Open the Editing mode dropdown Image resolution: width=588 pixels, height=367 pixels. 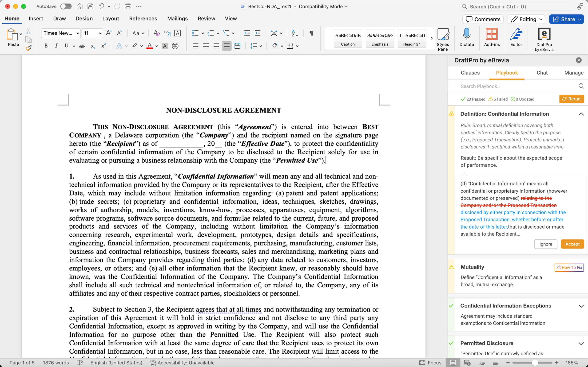coord(526,19)
